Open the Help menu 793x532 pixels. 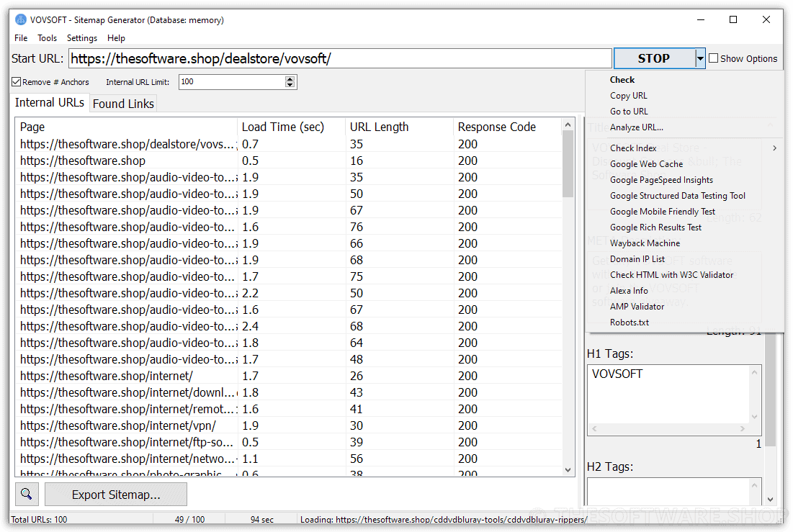coord(116,38)
